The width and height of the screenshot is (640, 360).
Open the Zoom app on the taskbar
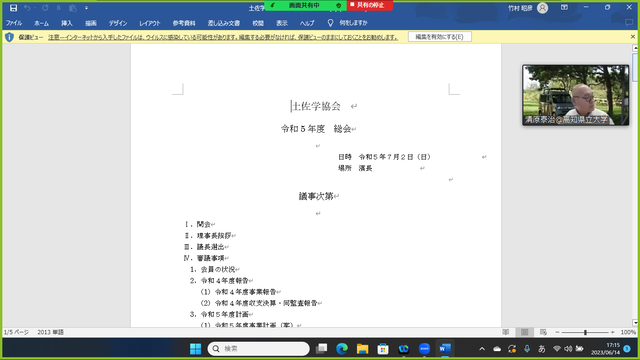[424, 349]
